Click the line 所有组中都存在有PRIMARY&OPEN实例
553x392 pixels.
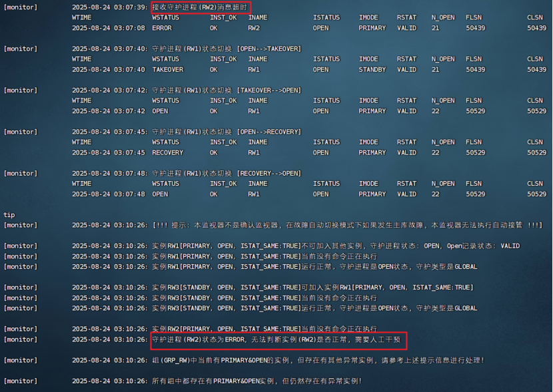[257, 381]
